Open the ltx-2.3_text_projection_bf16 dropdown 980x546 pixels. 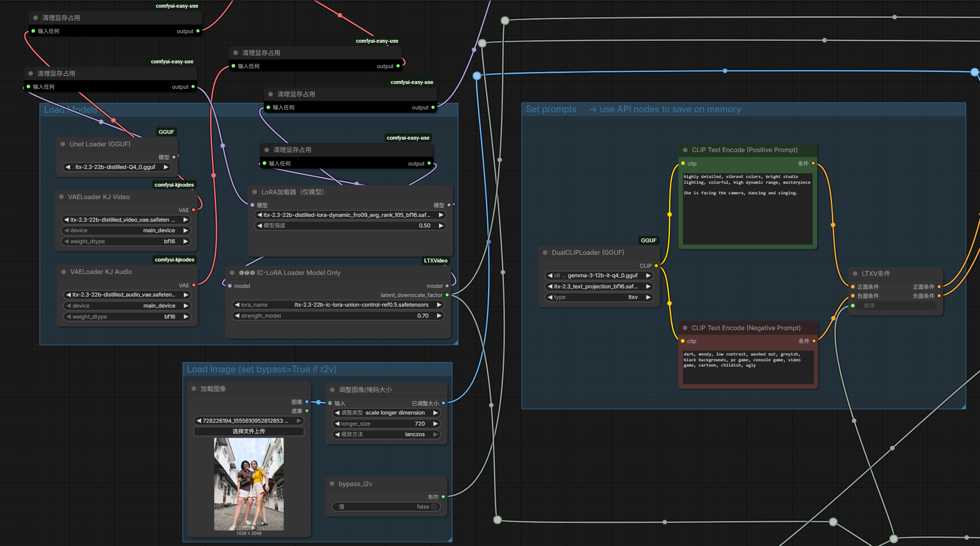599,286
